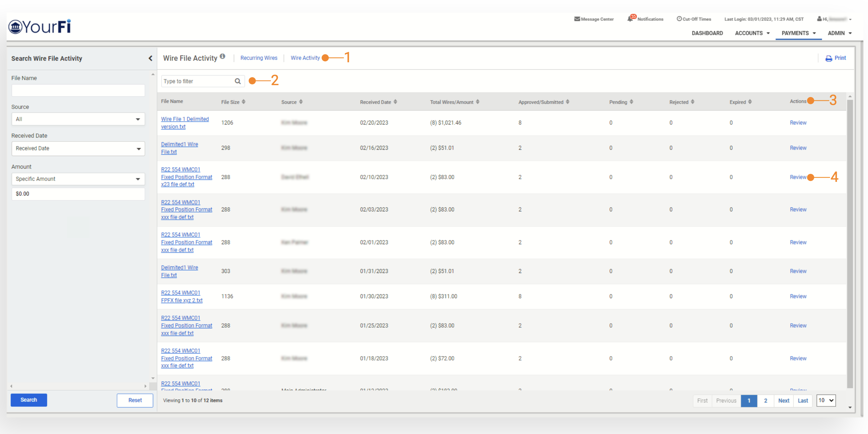Click the Cut-Off Times clock icon
The height and width of the screenshot is (434, 868).
679,19
